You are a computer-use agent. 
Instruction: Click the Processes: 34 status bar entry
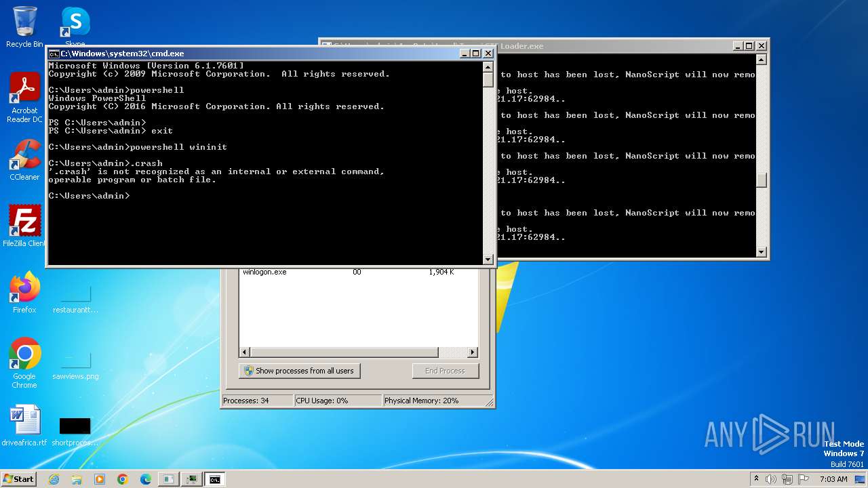tap(257, 401)
